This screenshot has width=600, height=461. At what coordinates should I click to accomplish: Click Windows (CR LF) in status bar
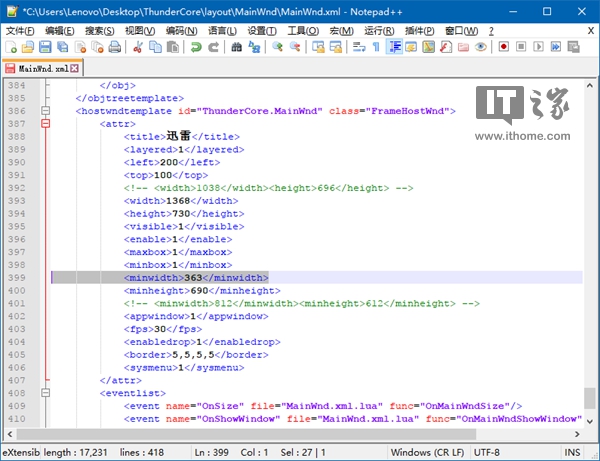coord(427,453)
